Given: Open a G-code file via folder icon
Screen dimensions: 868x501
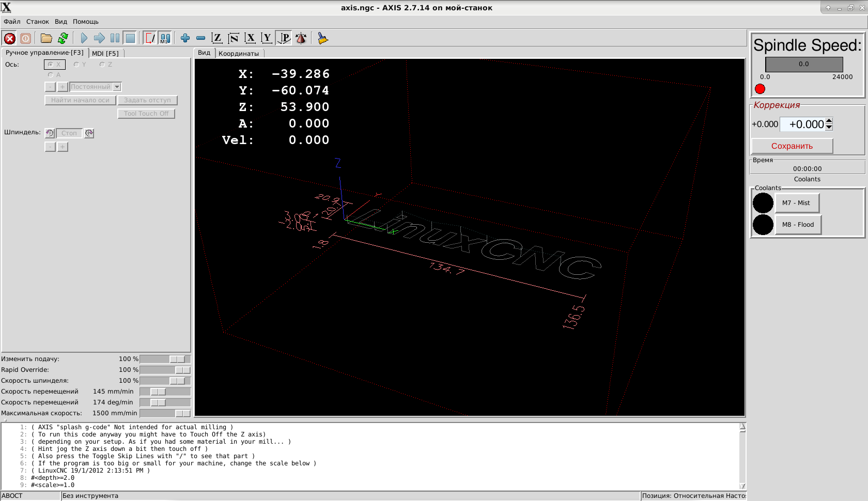Looking at the screenshot, I should 47,38.
